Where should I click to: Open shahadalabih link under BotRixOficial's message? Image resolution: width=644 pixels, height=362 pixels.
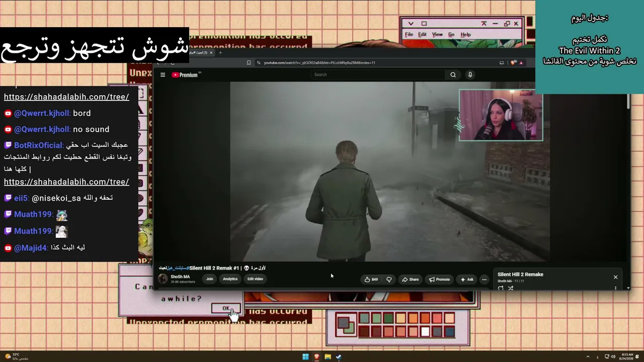66,182
